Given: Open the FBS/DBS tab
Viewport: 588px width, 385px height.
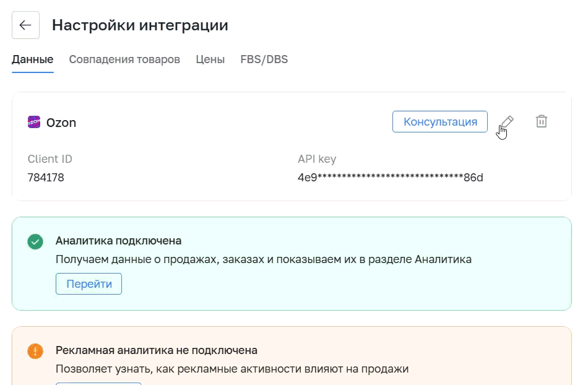Looking at the screenshot, I should [264, 59].
